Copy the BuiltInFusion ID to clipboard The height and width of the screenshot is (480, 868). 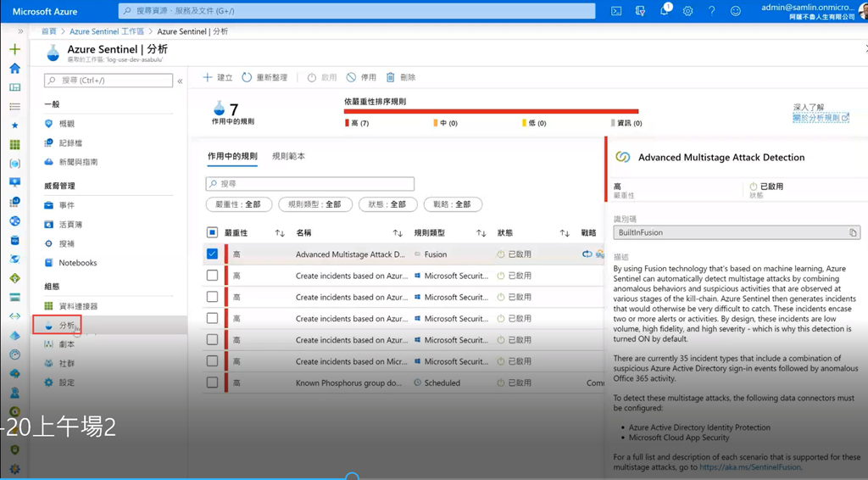tap(853, 232)
